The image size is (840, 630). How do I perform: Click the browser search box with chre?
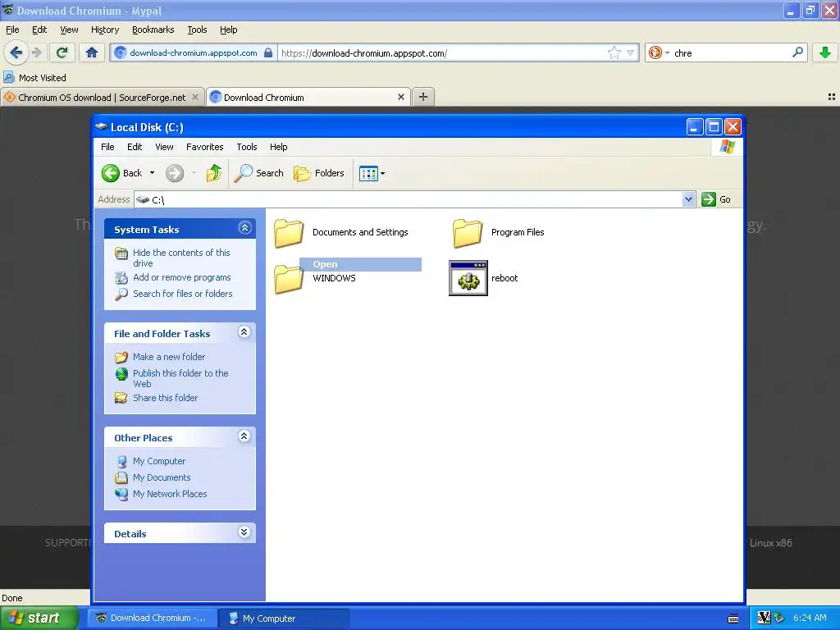tap(731, 53)
